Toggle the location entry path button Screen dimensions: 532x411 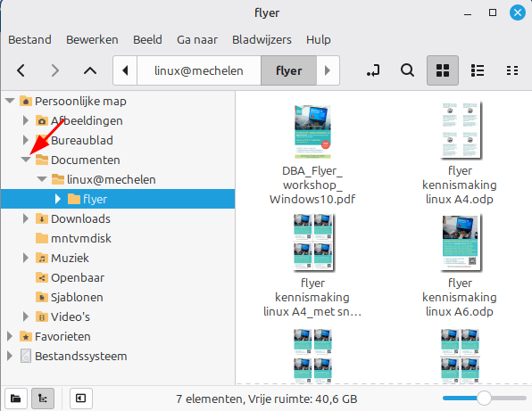[x=373, y=70]
